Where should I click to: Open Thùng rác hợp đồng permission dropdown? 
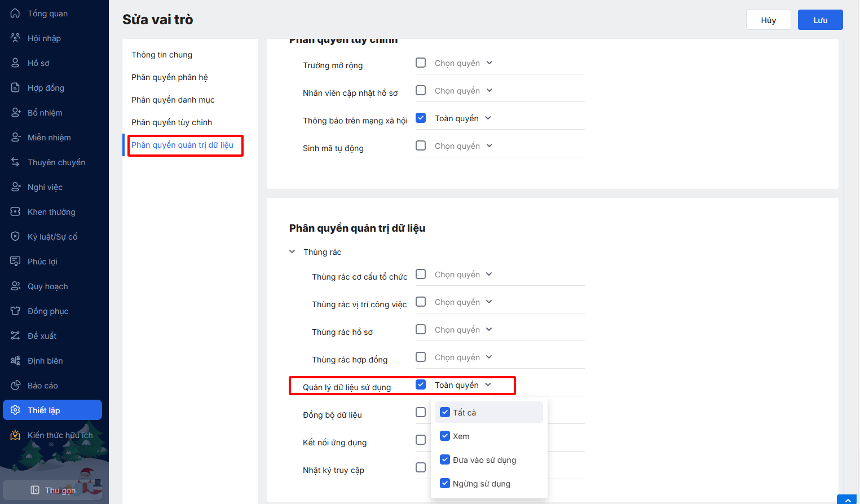click(x=464, y=357)
